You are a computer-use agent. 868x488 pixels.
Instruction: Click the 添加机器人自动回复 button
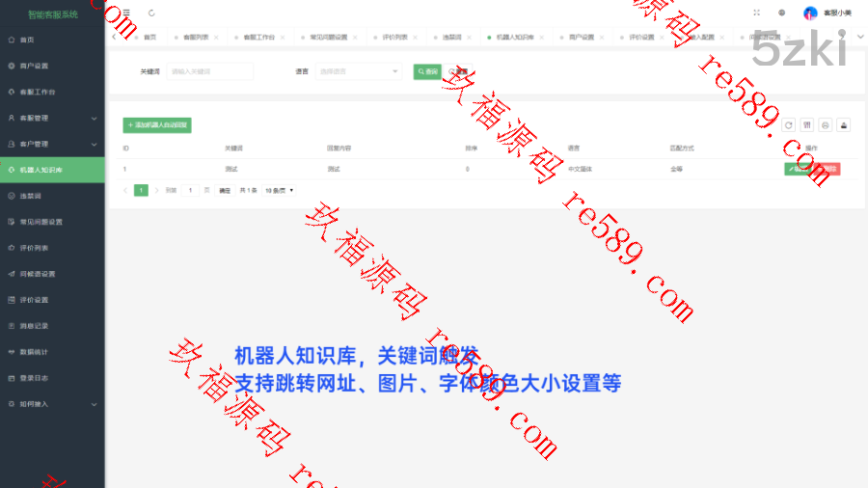(158, 124)
